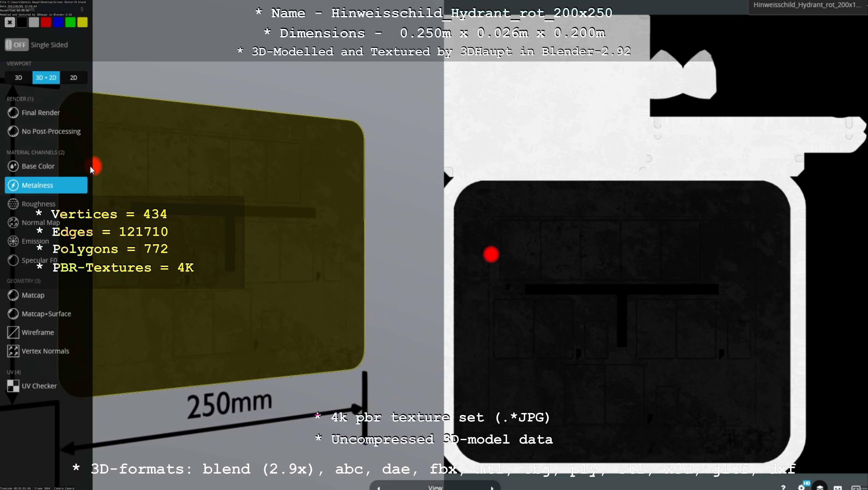Screen dimensions: 868x490
Task: Choose the Matcap geometry icon
Action: [x=13, y=295]
